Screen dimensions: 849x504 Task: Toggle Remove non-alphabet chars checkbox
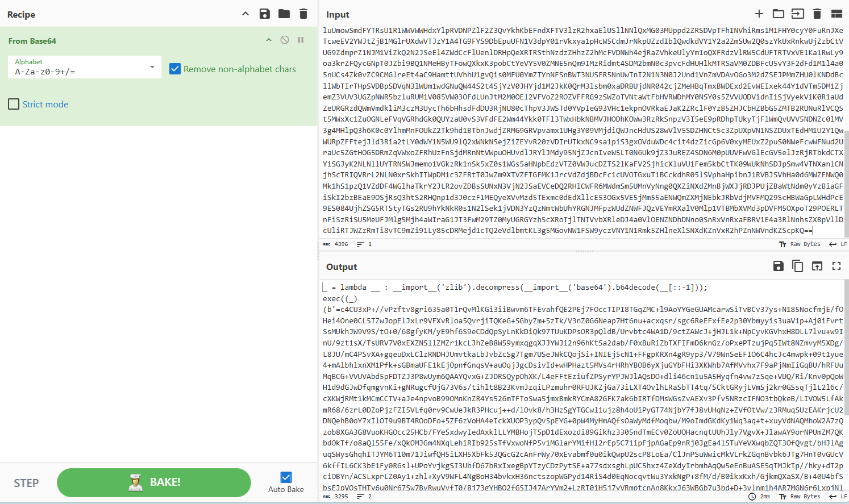tap(175, 69)
